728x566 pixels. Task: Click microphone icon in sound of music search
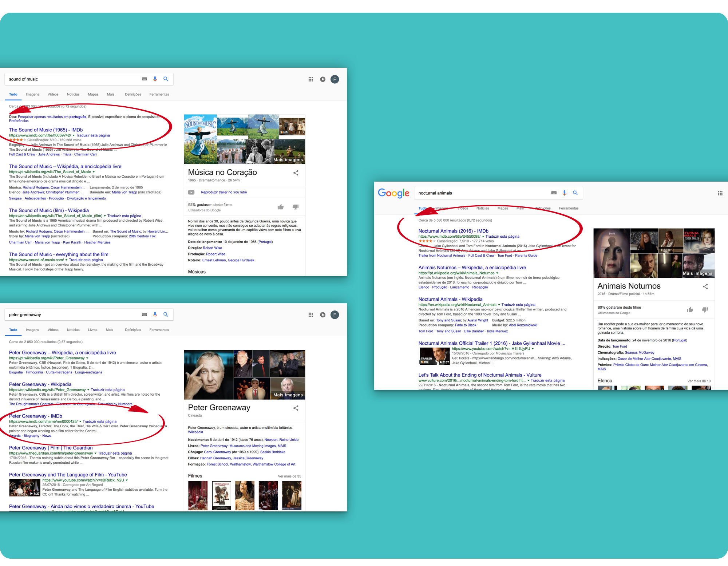tap(155, 79)
